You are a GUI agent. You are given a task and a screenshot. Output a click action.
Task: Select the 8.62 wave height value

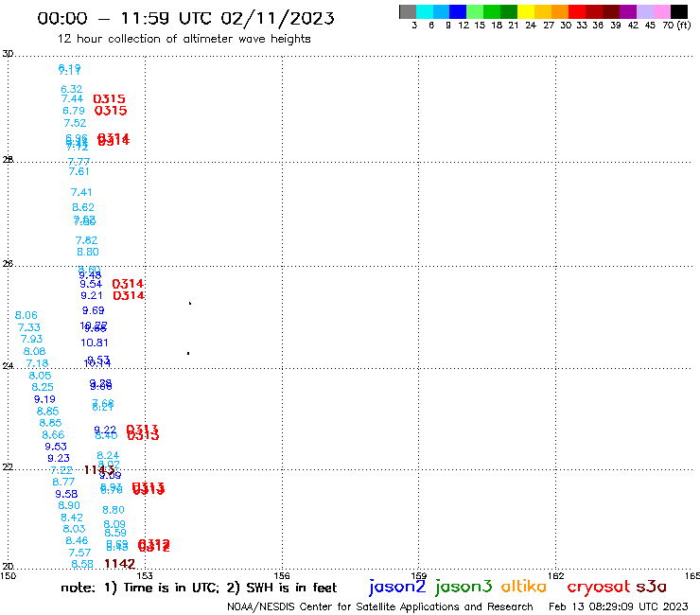click(x=83, y=207)
